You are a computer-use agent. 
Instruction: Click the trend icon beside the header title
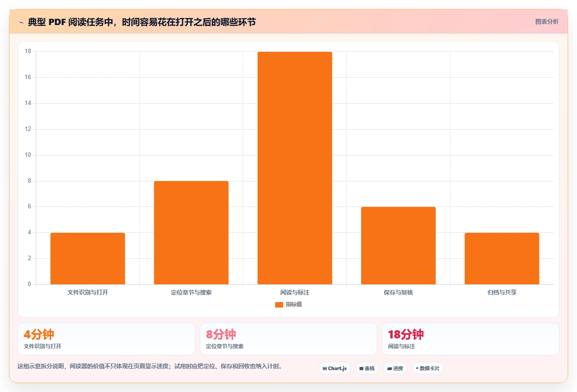(x=21, y=22)
